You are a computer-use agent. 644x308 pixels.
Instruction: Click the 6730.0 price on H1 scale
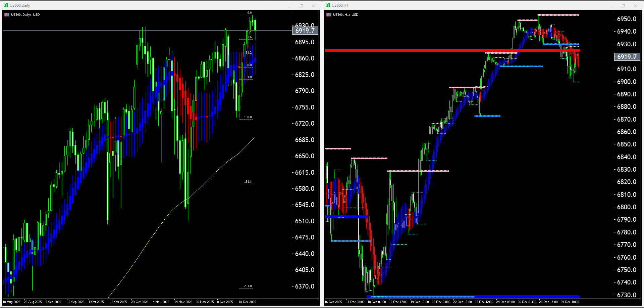point(627,295)
